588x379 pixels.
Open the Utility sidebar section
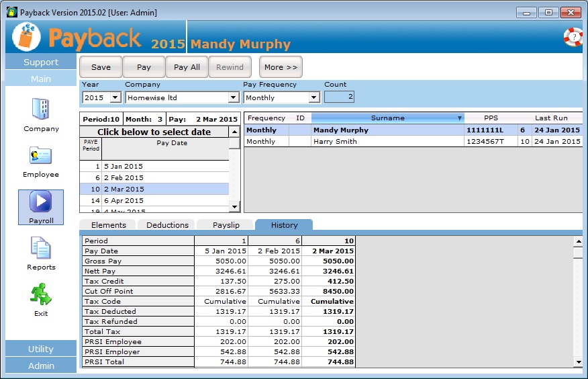click(41, 349)
